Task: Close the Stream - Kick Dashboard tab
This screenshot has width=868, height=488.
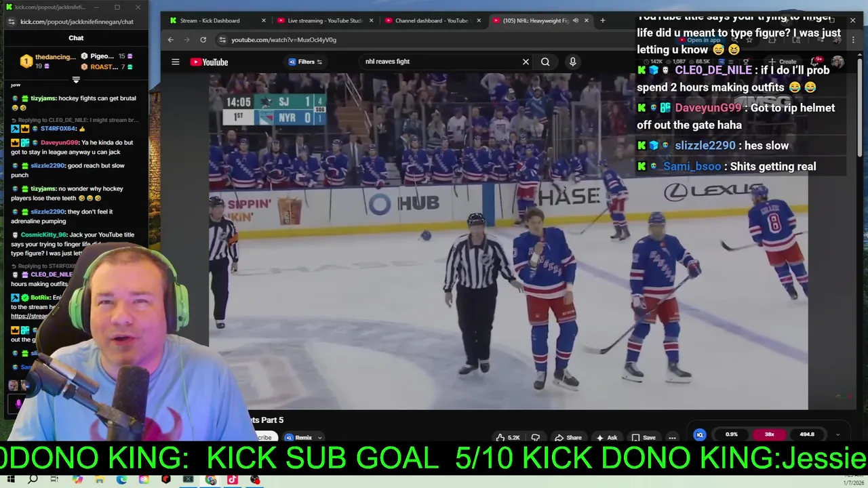Action: [x=264, y=20]
